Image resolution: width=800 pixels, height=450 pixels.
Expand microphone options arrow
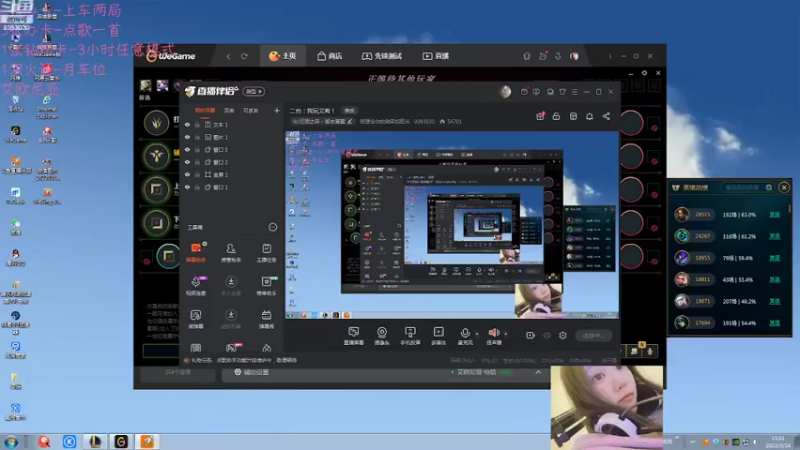(477, 334)
